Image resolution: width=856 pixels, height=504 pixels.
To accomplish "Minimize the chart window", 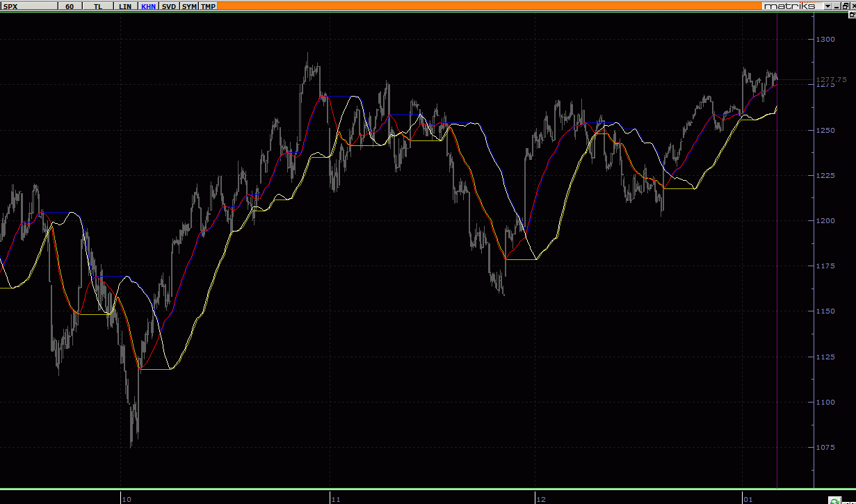I will [x=837, y=6].
